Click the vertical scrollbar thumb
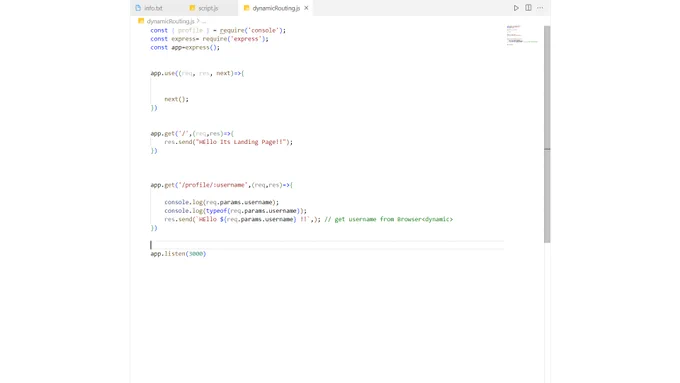Screen dimensions: 680x383 [547, 134]
